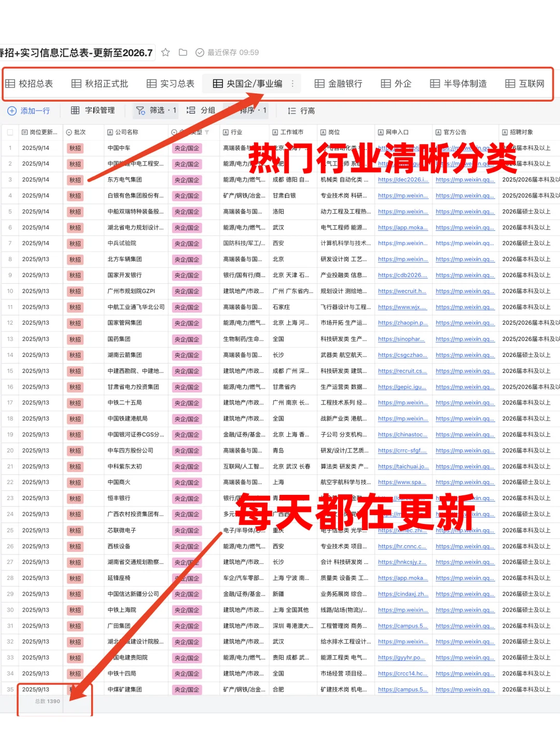The height and width of the screenshot is (747, 560).
Task: Click the select type icon in 批次 header
Action: (x=69, y=132)
